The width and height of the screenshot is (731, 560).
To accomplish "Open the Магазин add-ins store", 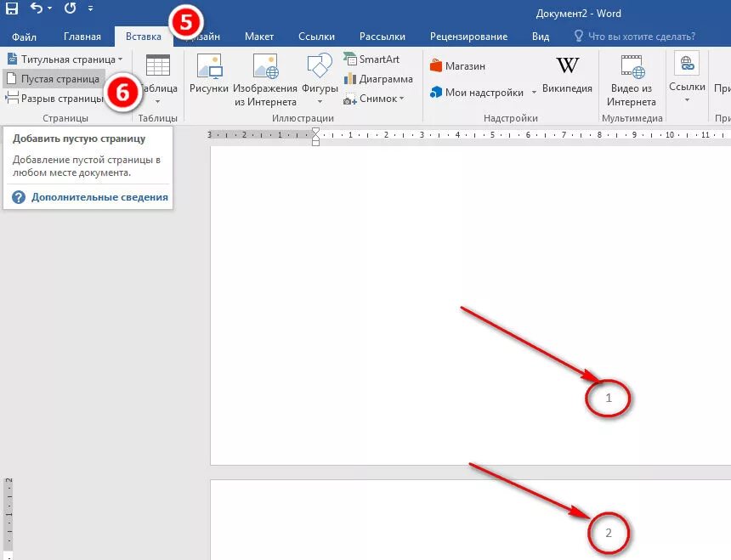I will [x=457, y=66].
